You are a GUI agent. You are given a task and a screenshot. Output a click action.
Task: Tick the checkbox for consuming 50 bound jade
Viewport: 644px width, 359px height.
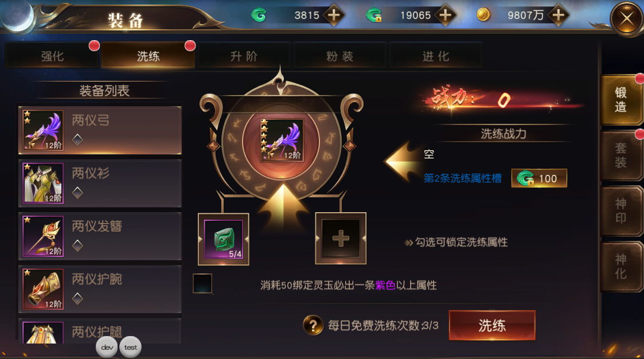tap(202, 283)
